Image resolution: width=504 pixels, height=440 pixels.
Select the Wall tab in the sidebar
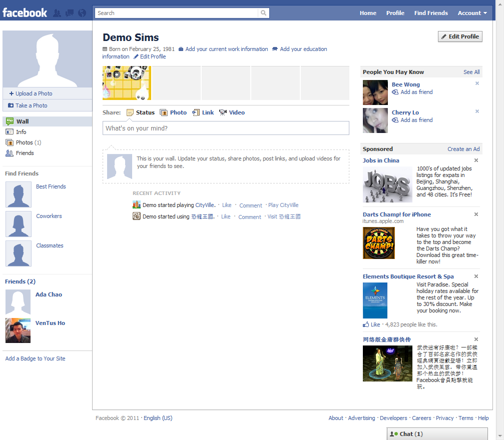(47, 121)
